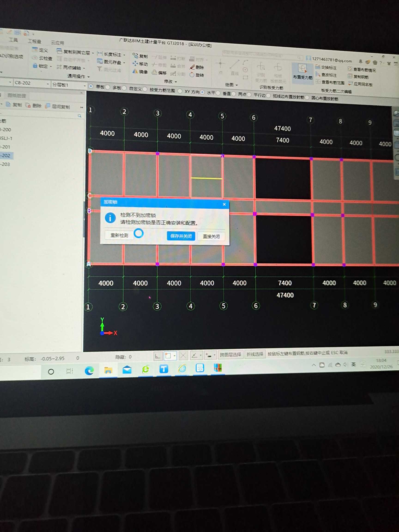The height and width of the screenshot is (532, 399).
Task: Open the 工程量 ribbon tab
Action: [x=34, y=41]
